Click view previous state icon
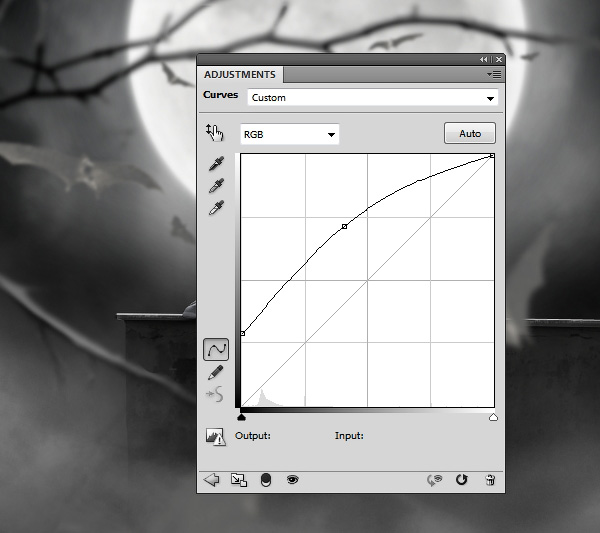Screen dimensions: 600x533 coord(434,480)
